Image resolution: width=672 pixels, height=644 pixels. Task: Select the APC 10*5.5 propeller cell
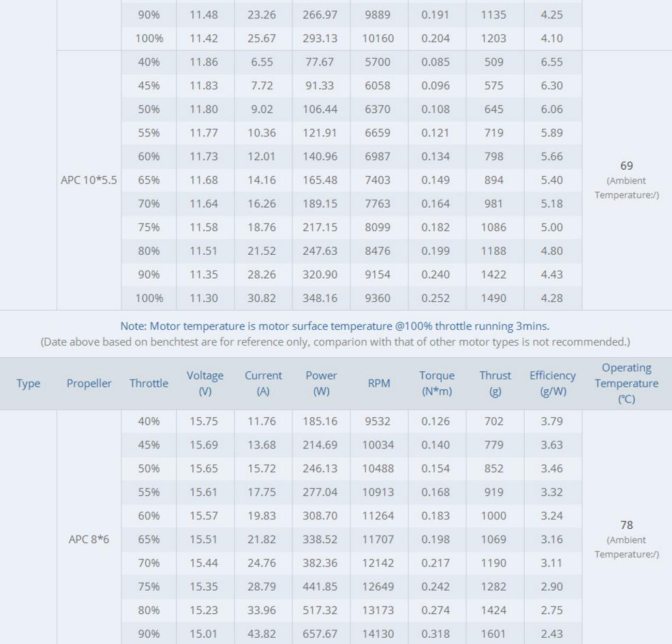click(88, 181)
